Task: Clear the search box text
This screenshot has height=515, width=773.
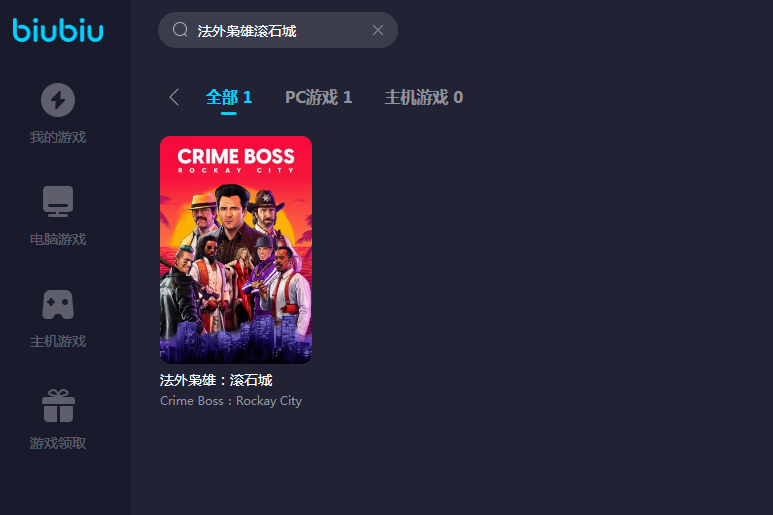Action: point(378,30)
